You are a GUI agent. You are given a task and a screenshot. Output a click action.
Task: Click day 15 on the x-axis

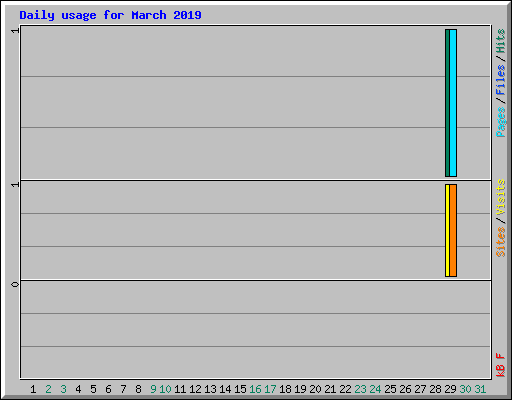[x=240, y=389]
